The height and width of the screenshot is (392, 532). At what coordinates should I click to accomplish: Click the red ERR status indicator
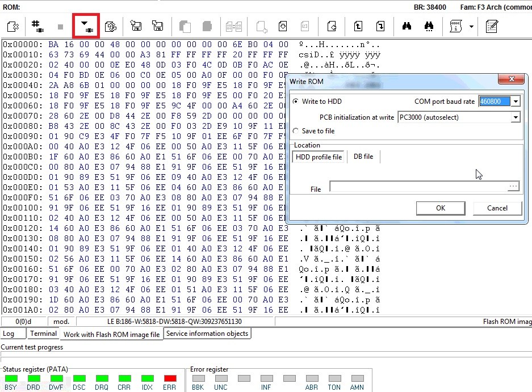170,378
